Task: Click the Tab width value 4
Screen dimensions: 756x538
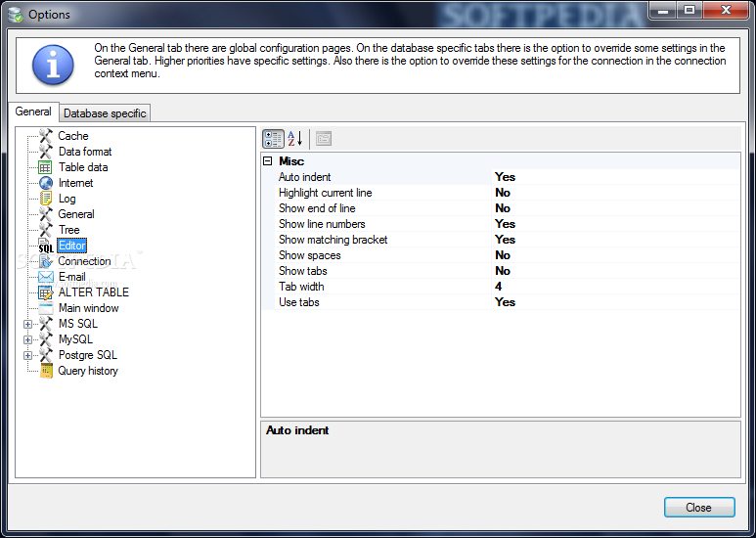Action: coord(498,287)
